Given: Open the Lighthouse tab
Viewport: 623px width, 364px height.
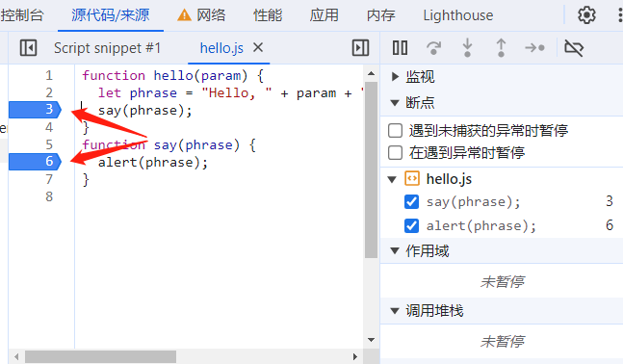Looking at the screenshot, I should tap(458, 15).
